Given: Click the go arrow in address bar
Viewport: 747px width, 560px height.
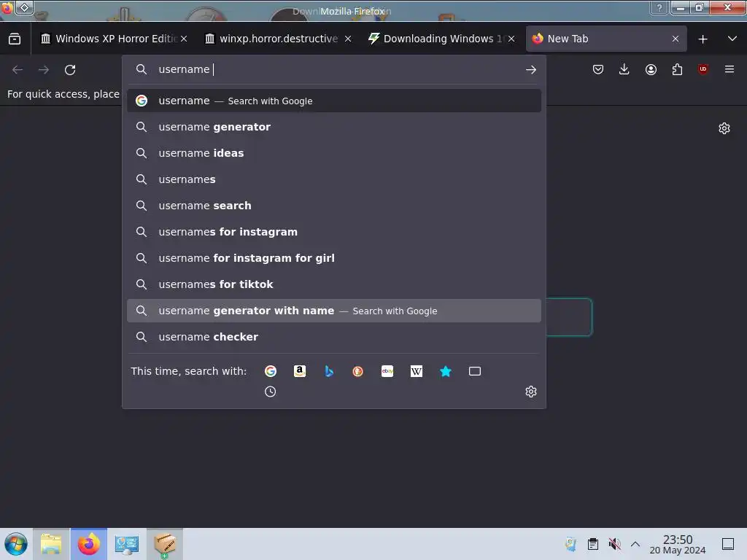Looking at the screenshot, I should pos(531,69).
